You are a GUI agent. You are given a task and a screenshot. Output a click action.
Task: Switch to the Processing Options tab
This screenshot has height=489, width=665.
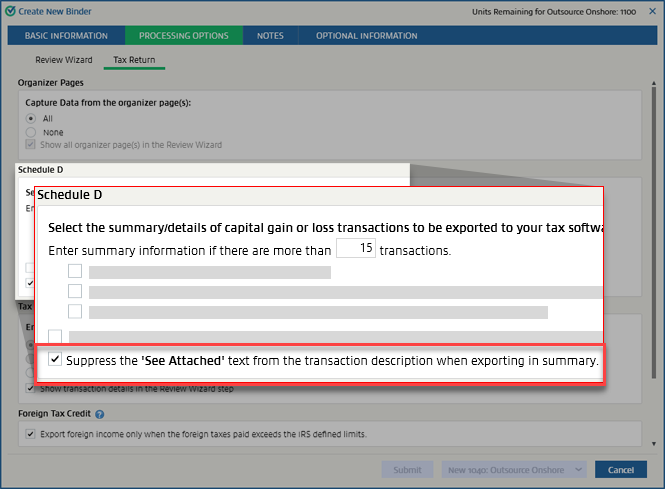point(184,36)
